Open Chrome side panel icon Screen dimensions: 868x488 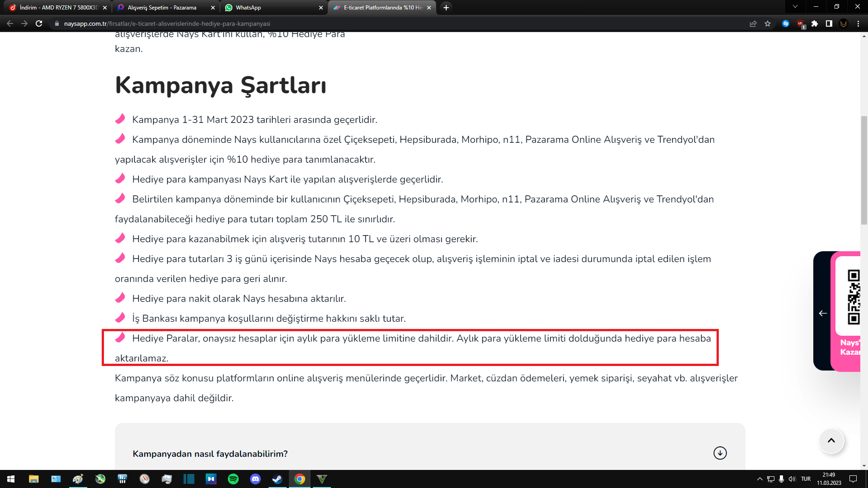829,23
